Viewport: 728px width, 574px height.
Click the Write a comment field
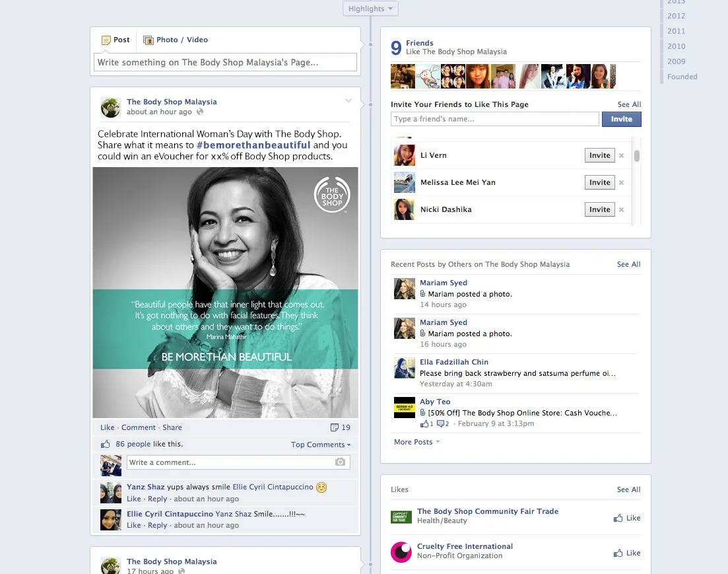(231, 462)
